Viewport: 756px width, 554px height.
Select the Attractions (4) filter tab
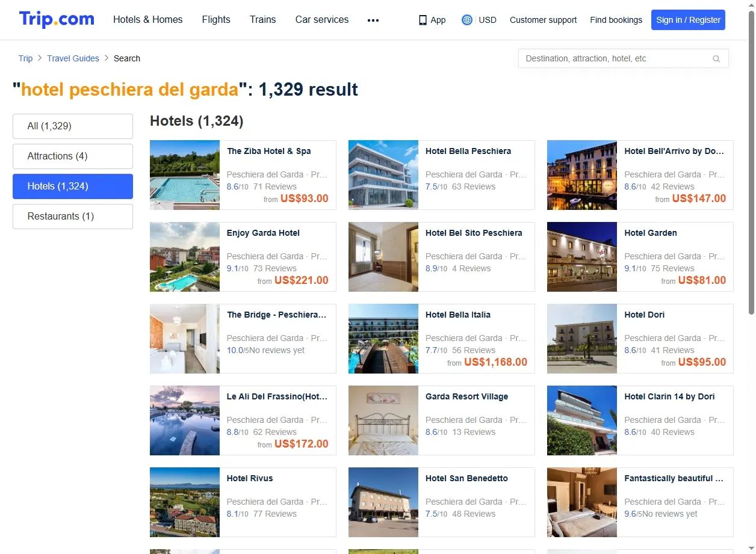pos(73,156)
